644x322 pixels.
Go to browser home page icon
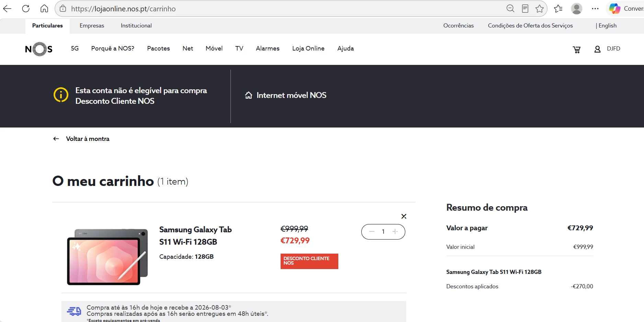tap(44, 9)
